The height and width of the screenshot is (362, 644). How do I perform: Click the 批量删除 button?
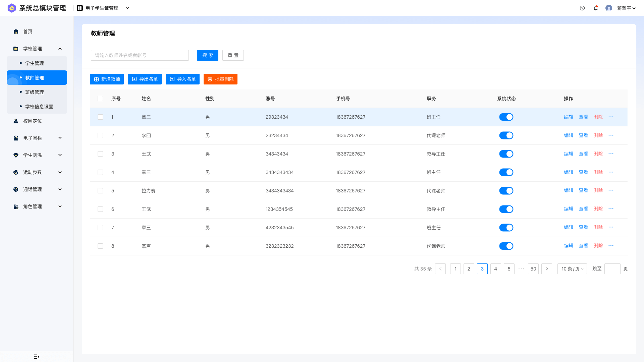pos(220,79)
